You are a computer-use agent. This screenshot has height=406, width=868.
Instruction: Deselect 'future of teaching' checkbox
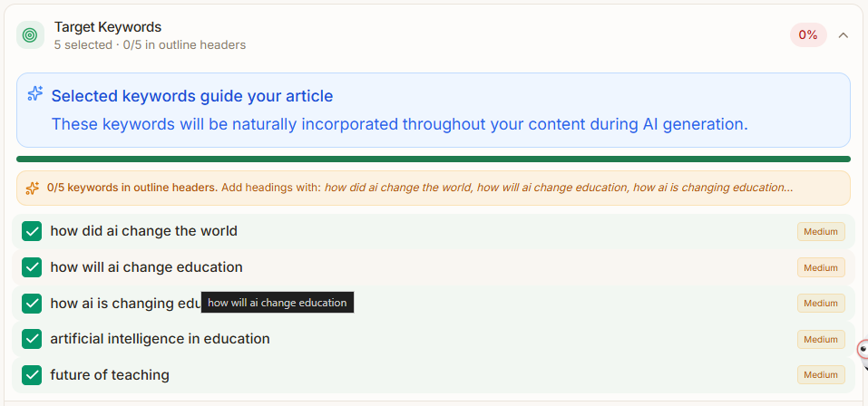coord(32,374)
